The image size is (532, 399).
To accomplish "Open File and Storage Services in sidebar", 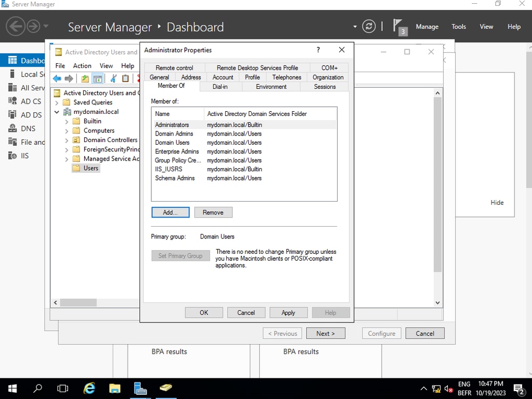I will tap(26, 142).
